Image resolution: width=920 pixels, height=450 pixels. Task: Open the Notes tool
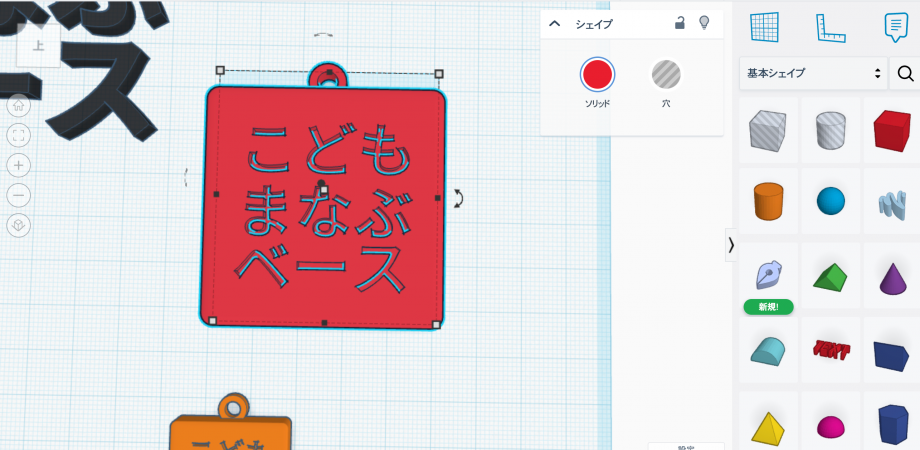[895, 27]
